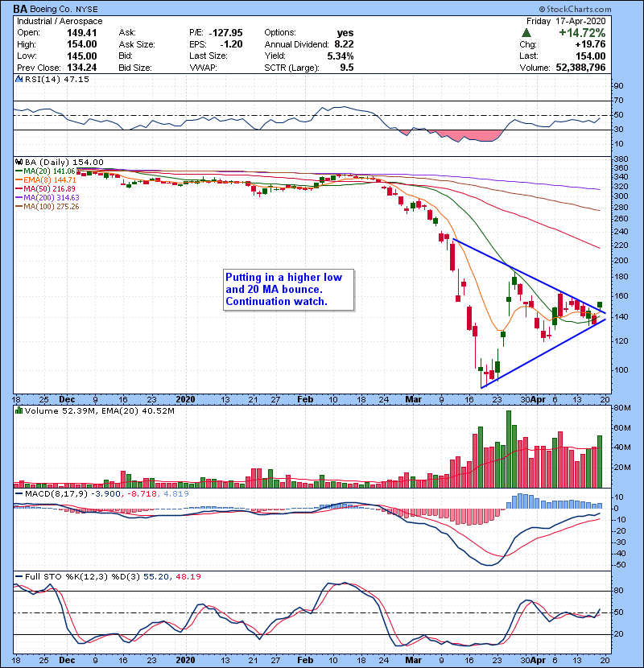This screenshot has width=644, height=668.
Task: Click the P/E value -127.95
Action: (x=226, y=33)
